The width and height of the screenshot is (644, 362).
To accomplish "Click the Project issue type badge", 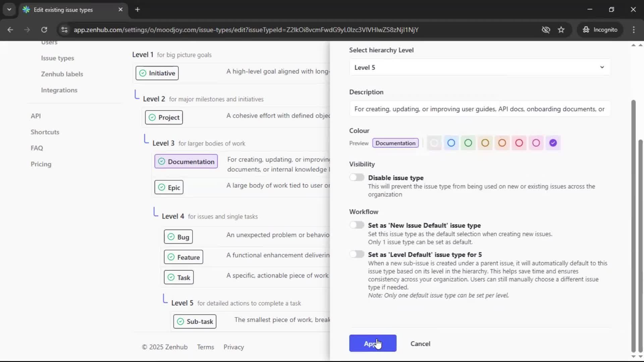I will tap(164, 117).
